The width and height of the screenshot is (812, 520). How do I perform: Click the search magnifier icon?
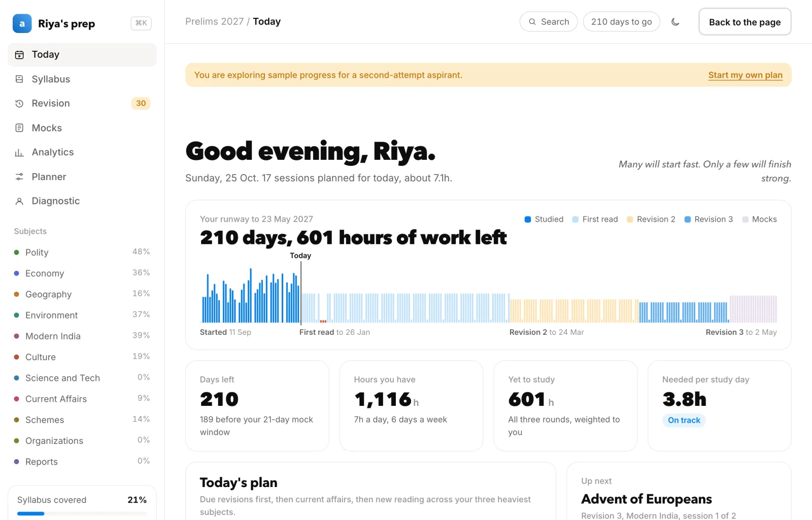(532, 22)
